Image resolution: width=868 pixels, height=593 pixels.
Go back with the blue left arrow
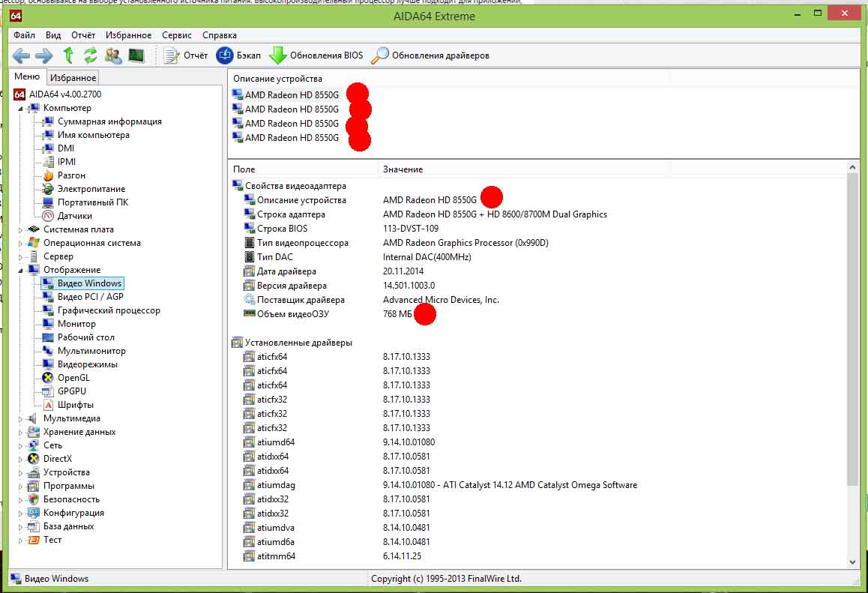(x=21, y=55)
